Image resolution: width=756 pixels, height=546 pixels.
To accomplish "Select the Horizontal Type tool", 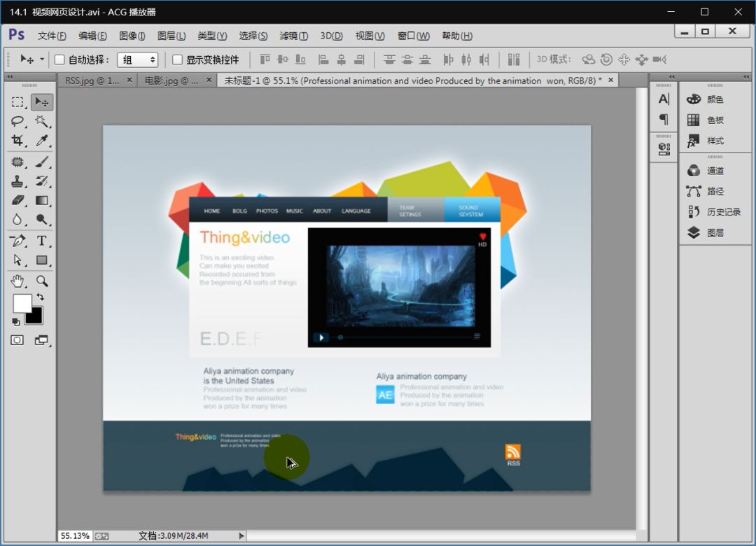I will [x=42, y=241].
